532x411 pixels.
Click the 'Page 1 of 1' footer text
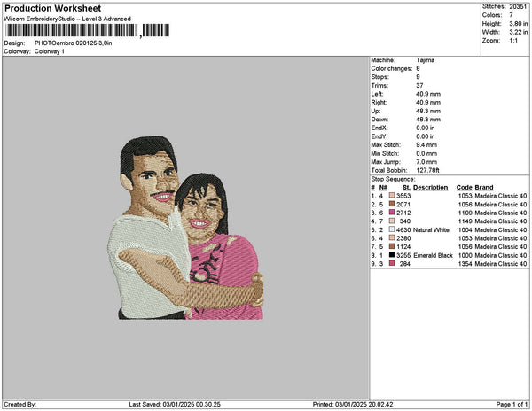point(512,405)
